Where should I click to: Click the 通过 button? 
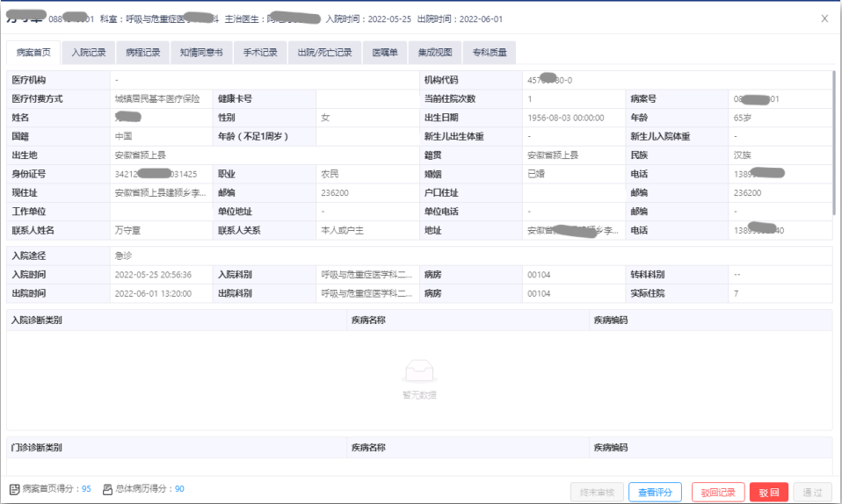(x=812, y=493)
